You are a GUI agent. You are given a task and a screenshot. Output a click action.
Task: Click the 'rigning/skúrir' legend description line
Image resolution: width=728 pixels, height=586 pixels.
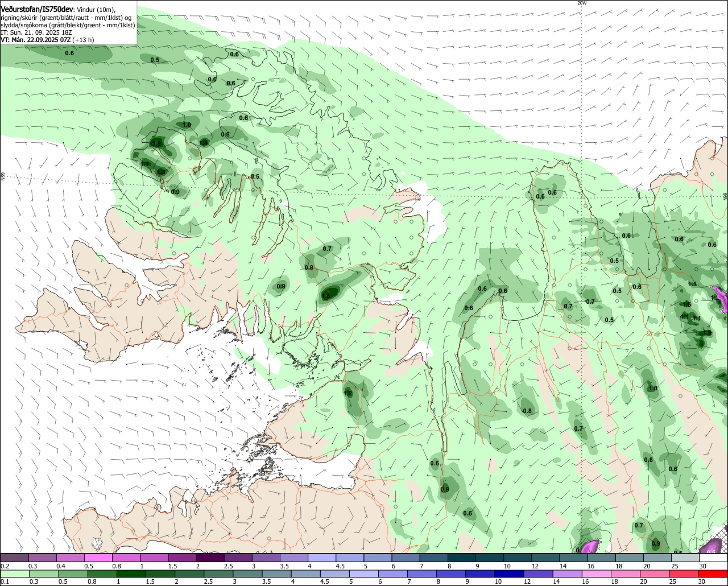66,18
